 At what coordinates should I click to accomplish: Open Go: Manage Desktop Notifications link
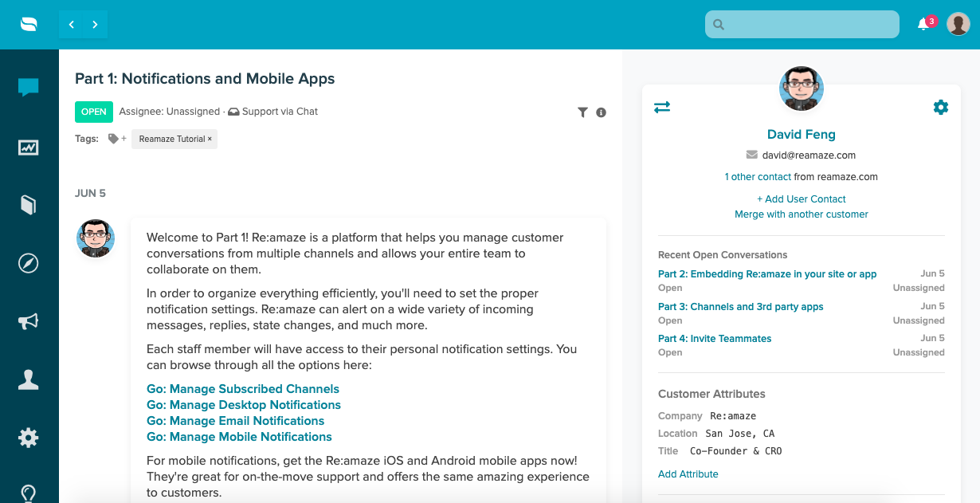[x=244, y=405]
